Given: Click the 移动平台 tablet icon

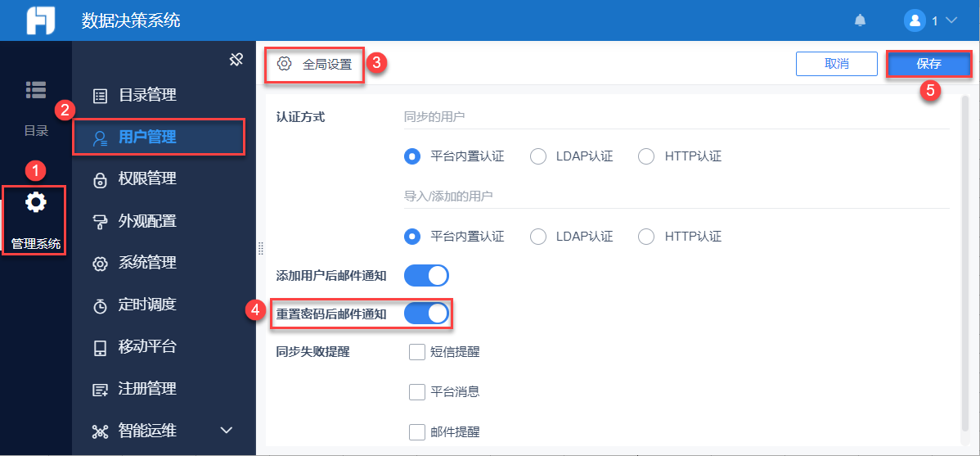Looking at the screenshot, I should 100,348.
